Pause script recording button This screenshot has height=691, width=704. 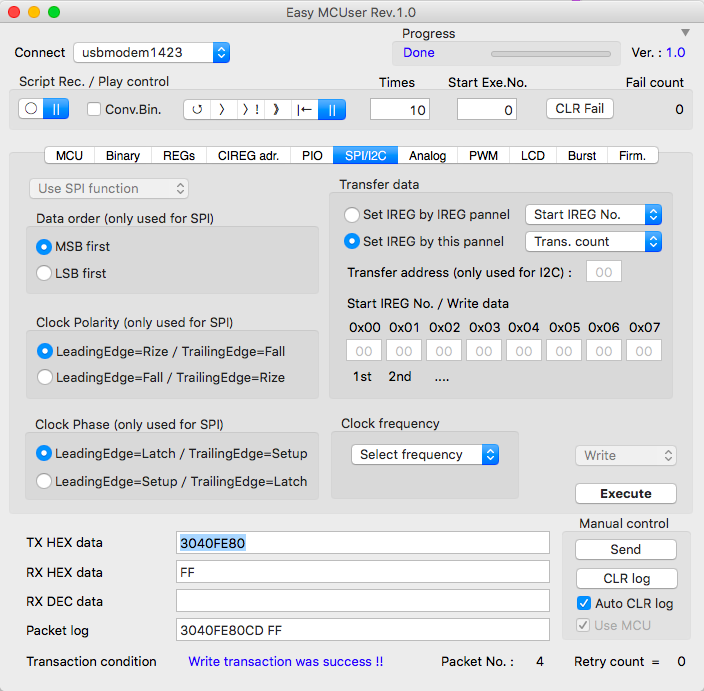56,109
